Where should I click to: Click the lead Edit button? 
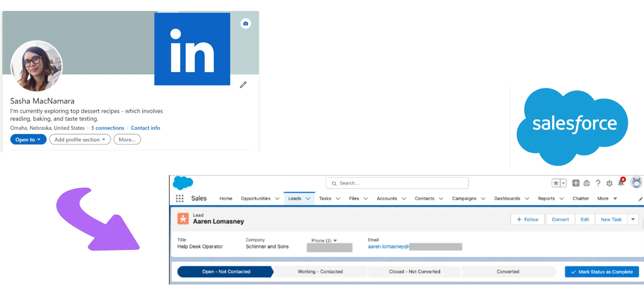tap(585, 219)
